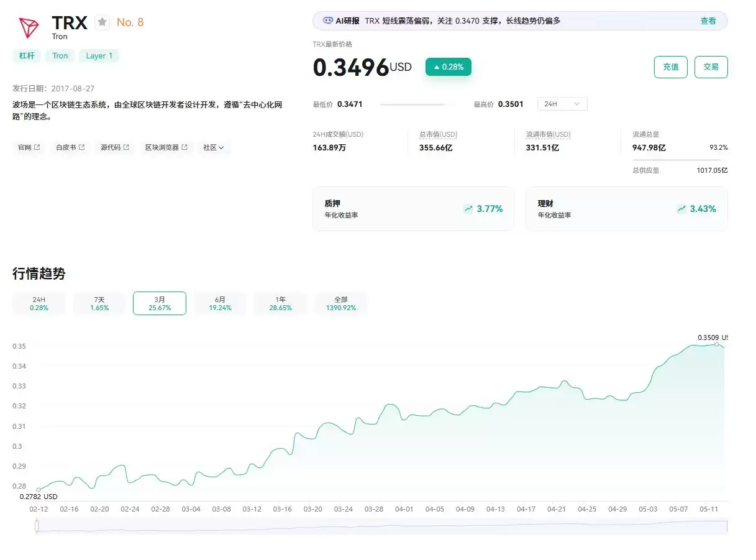
Task: Open the 白皮书 whitepaper link
Action: pos(70,147)
